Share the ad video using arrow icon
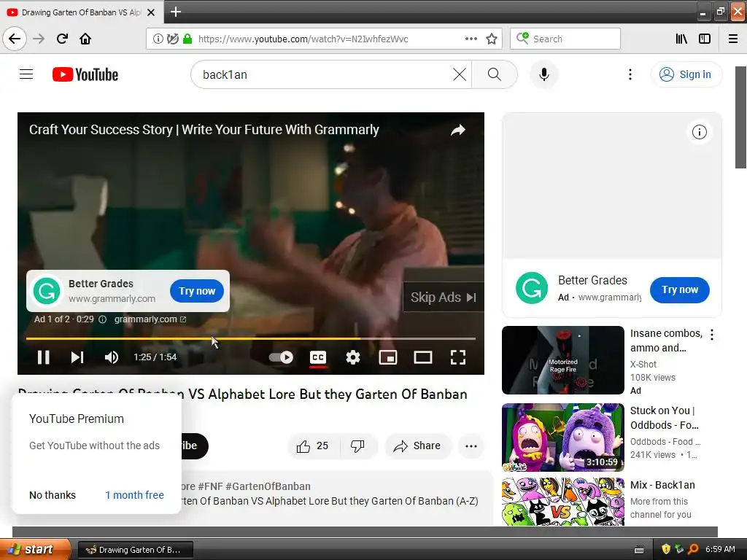This screenshot has height=560, width=747. tap(458, 130)
